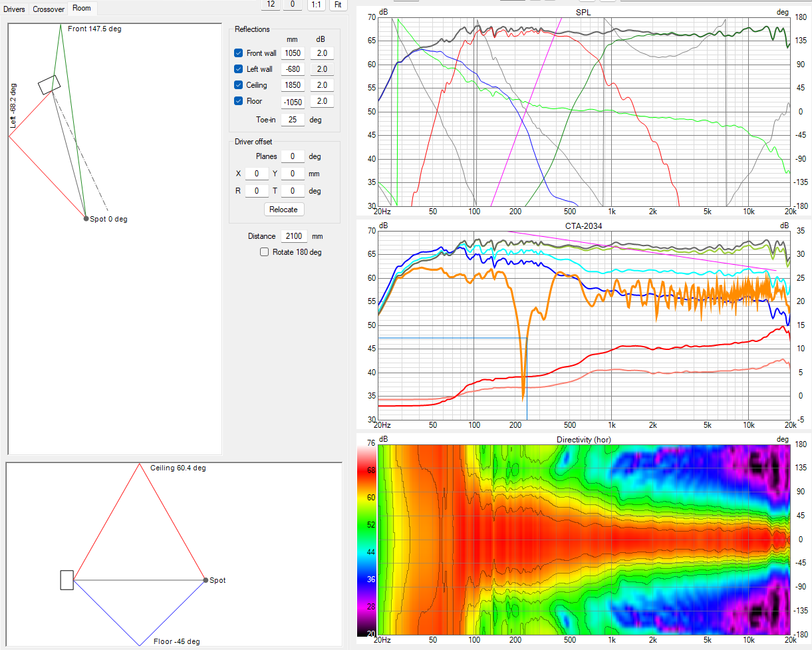Viewport: 812px width, 650px height.
Task: Click the Front 147.5 deg label
Action: click(x=94, y=29)
